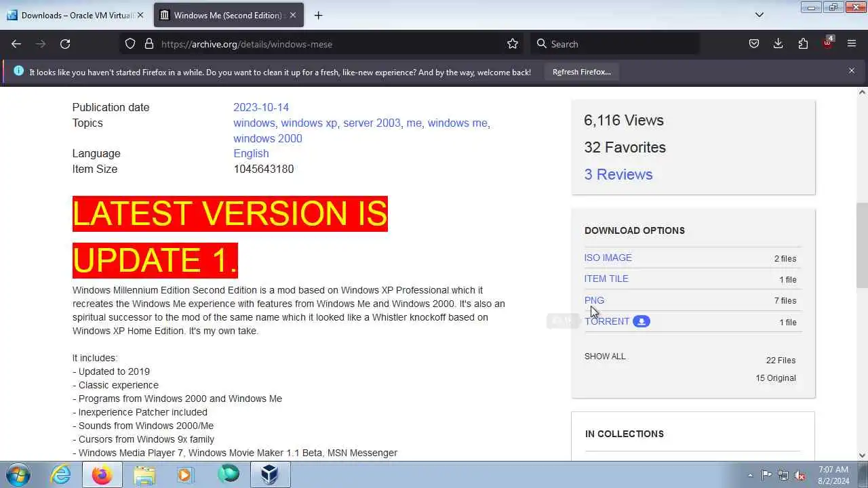The image size is (868, 488).
Task: Click the uBlock Origin extension icon
Action: coord(827,43)
